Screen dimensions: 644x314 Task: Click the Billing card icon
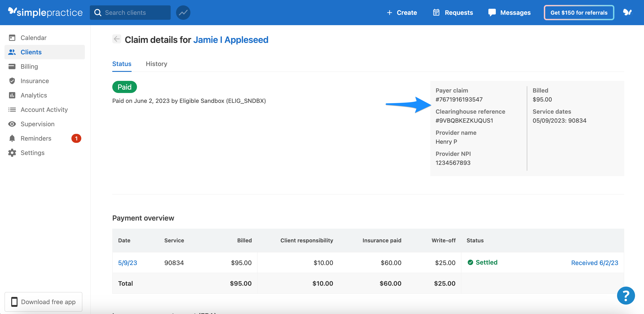pos(12,66)
